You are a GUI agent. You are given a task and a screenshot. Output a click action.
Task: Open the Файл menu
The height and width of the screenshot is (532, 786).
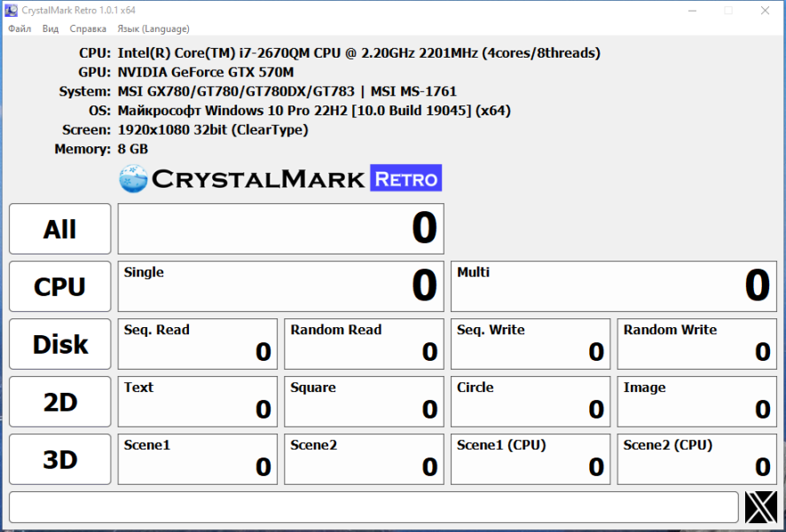point(20,28)
